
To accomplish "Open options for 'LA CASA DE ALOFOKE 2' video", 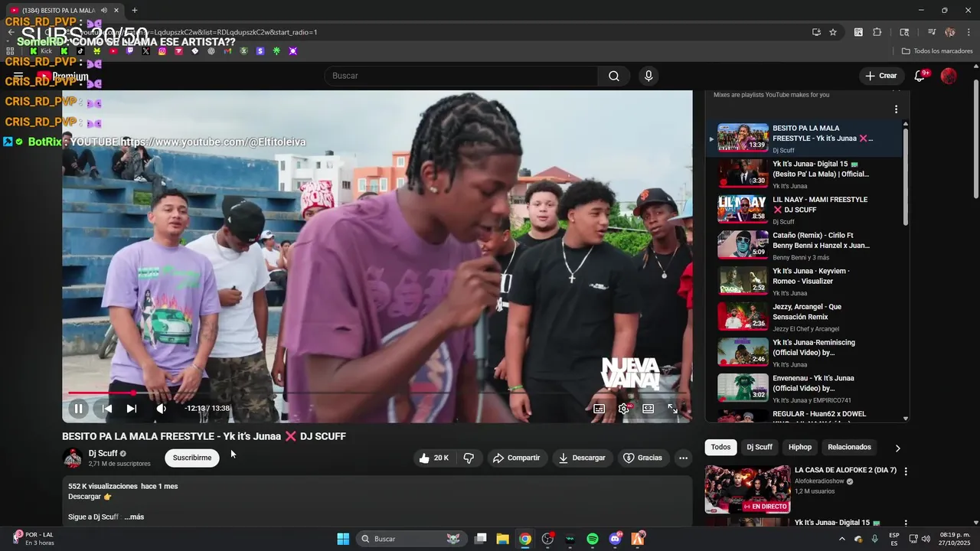I will pos(906,471).
